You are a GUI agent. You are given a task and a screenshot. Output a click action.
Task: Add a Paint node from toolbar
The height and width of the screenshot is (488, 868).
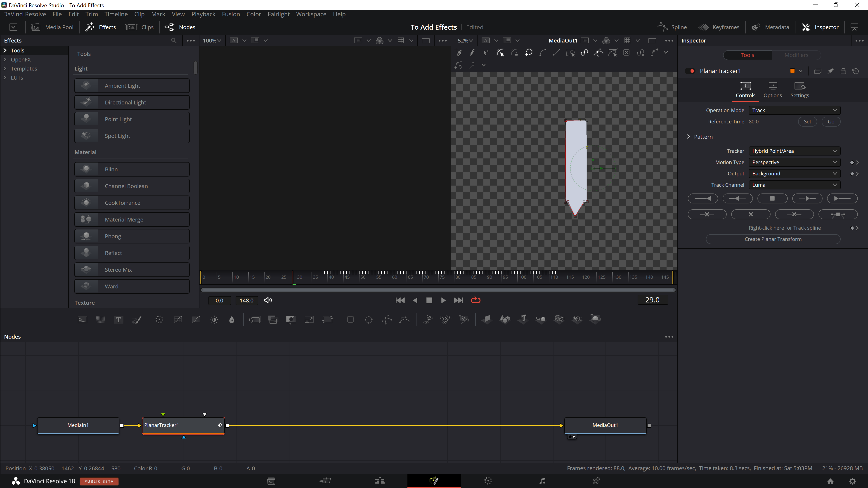point(137,320)
